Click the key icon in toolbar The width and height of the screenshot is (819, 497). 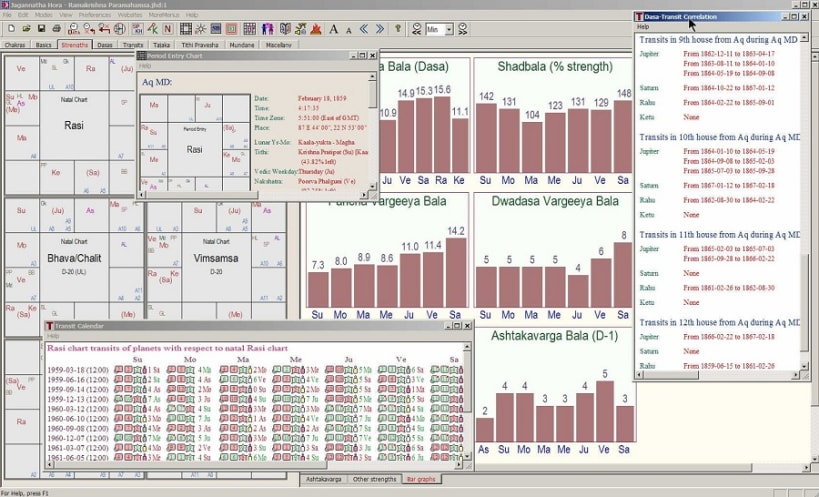pyautogui.click(x=397, y=29)
